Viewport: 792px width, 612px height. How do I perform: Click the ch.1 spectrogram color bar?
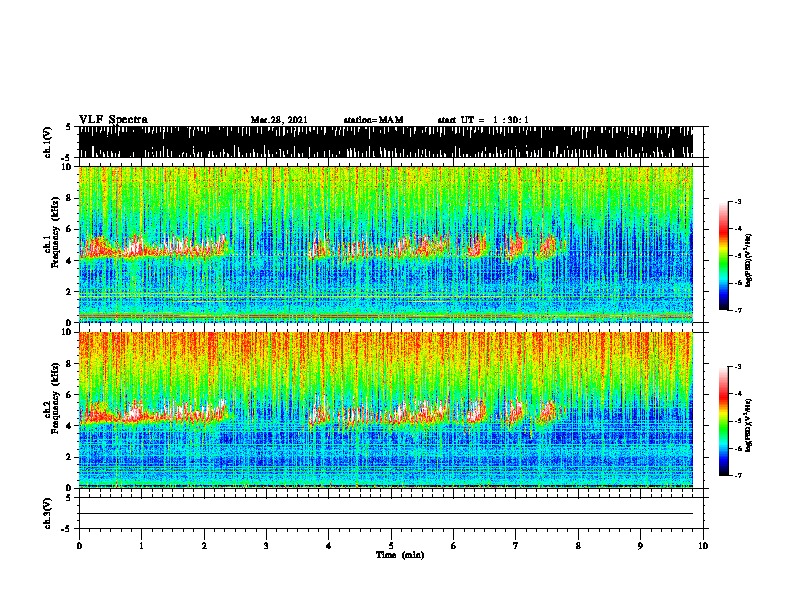click(x=723, y=256)
